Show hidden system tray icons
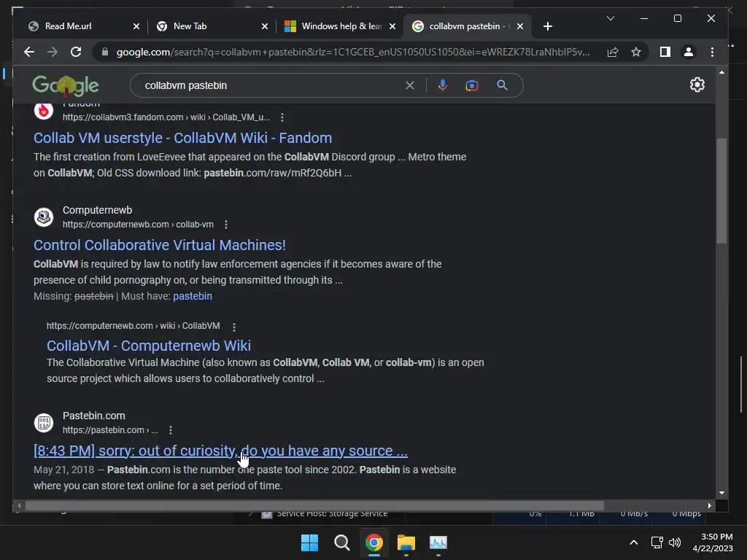Viewport: 747px width, 560px height. (634, 542)
